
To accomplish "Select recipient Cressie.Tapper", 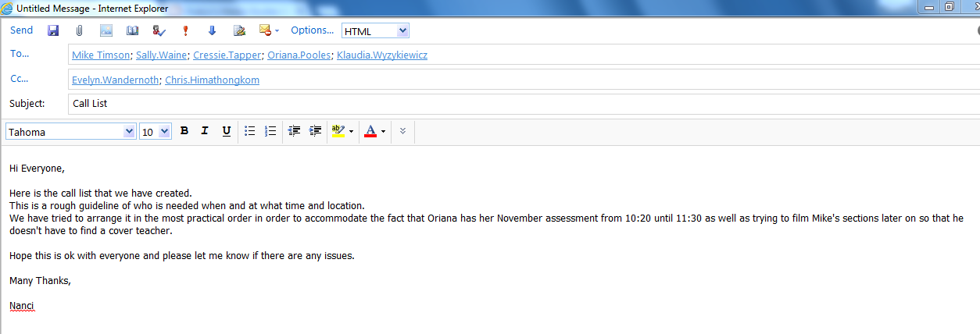I will click(227, 55).
